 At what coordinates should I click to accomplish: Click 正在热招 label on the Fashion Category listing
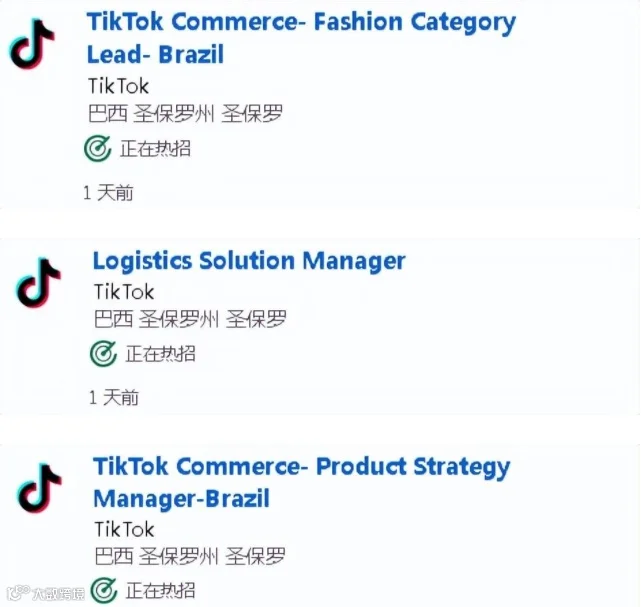tap(155, 148)
